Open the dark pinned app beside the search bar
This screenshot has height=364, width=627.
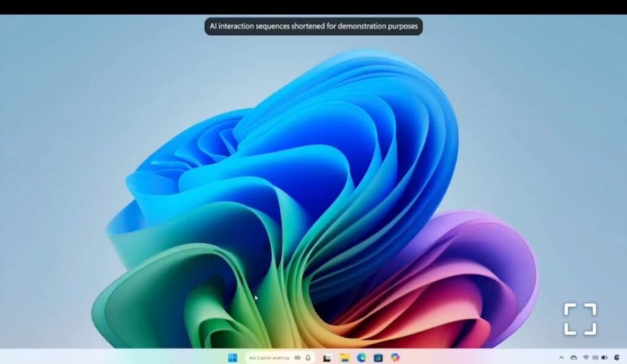point(326,357)
